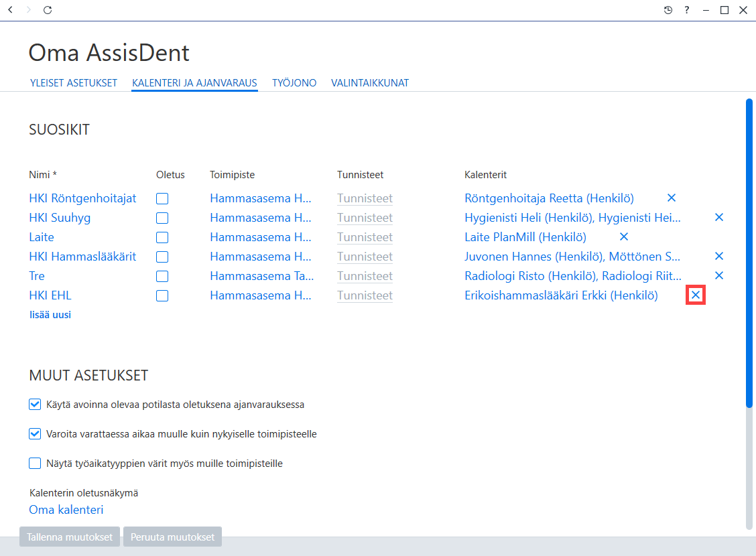Save changes with Tallenna muutokset
This screenshot has width=756, height=556.
(70, 537)
